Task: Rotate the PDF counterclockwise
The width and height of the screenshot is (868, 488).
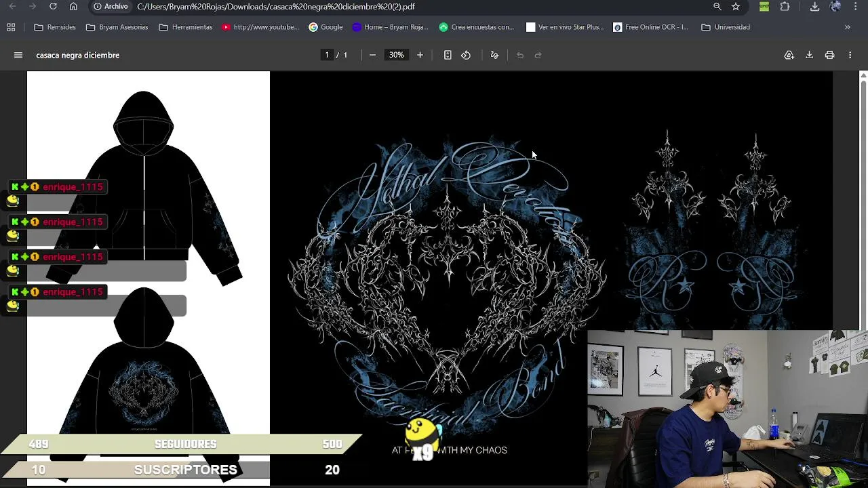Action: click(x=466, y=55)
